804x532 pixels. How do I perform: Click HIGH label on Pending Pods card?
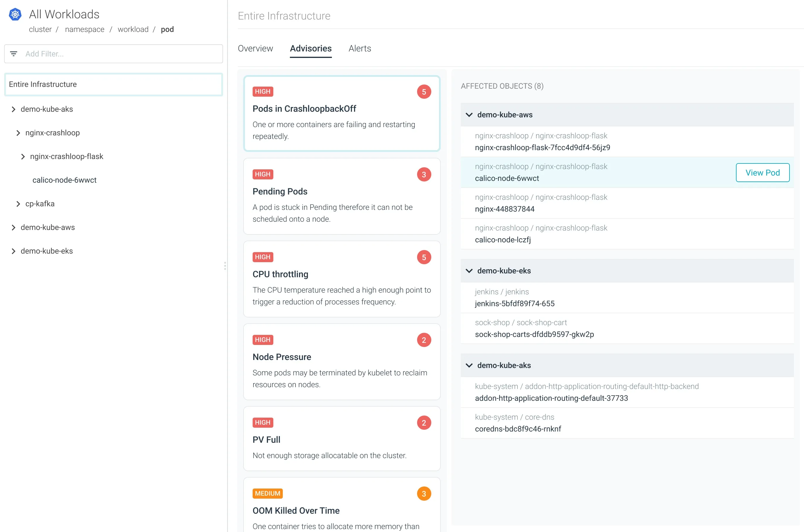point(263,174)
